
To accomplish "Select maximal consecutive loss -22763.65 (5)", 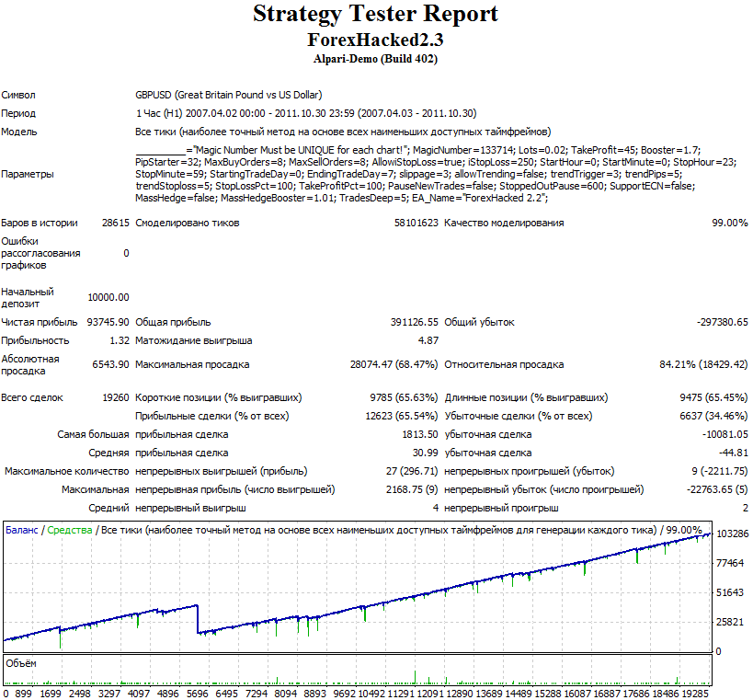I will [x=717, y=489].
